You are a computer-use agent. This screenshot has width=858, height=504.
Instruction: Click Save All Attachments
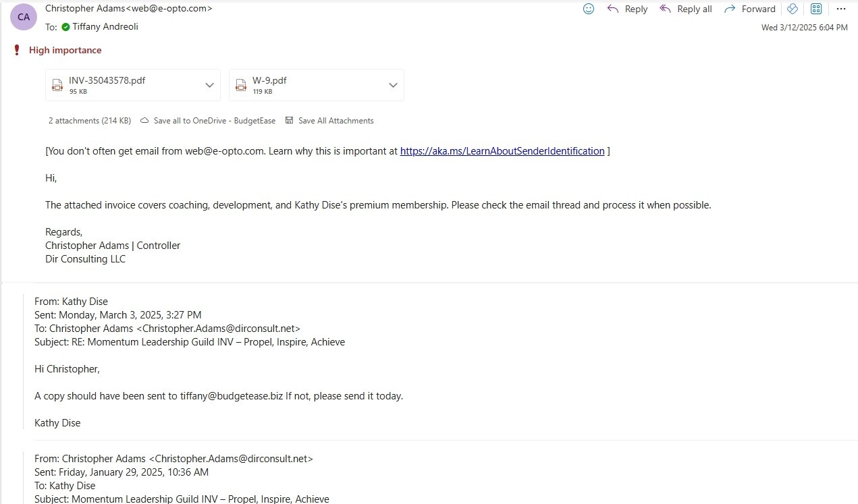(x=329, y=121)
